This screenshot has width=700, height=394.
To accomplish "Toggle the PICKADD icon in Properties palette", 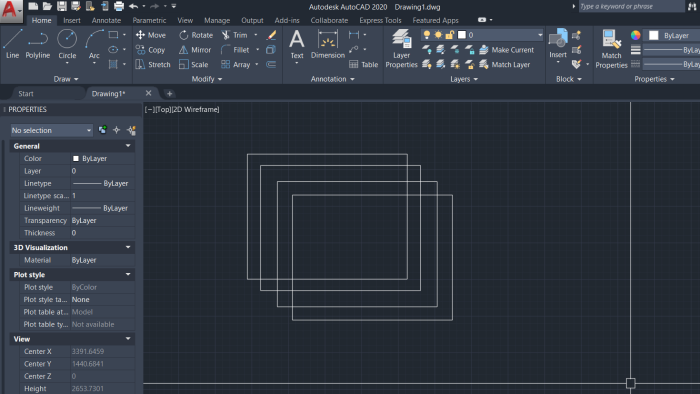I will [102, 130].
